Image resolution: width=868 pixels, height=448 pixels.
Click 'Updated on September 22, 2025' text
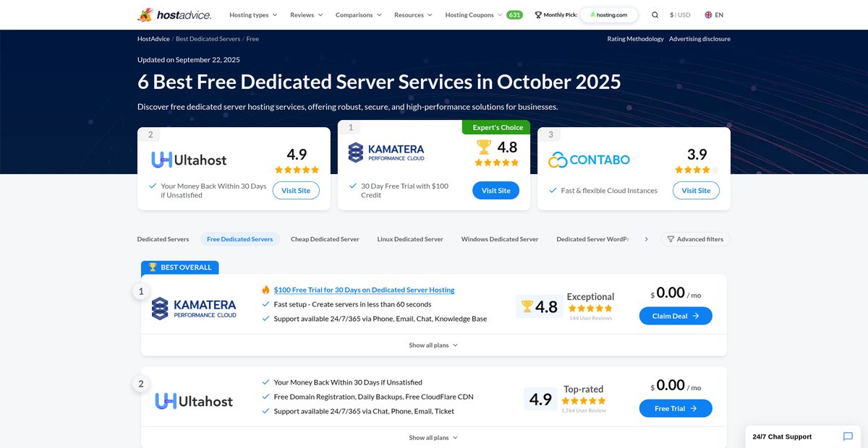tap(189, 60)
